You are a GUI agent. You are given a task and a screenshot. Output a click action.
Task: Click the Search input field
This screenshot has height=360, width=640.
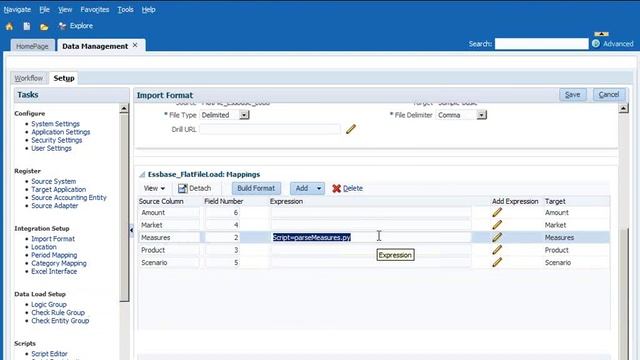pyautogui.click(x=542, y=44)
